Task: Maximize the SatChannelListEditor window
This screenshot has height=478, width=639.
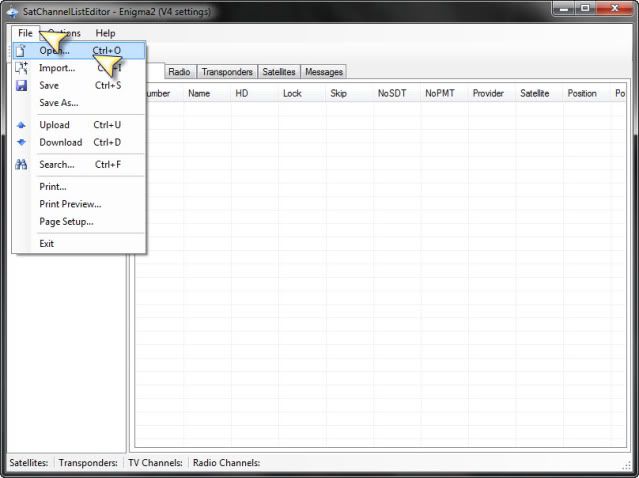Action: click(x=585, y=9)
